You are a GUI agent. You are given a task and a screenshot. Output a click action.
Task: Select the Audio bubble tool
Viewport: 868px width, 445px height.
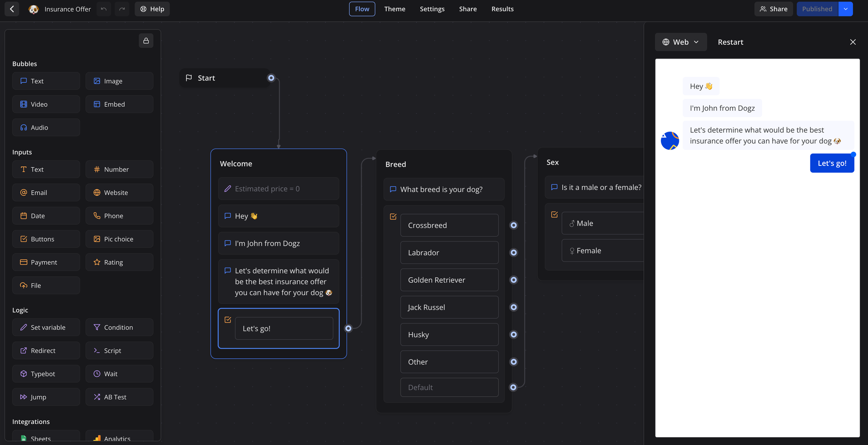click(46, 127)
